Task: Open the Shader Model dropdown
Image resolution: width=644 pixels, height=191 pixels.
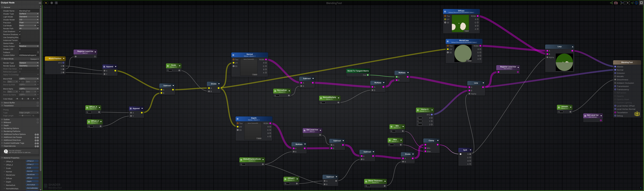Action: pyautogui.click(x=29, y=19)
